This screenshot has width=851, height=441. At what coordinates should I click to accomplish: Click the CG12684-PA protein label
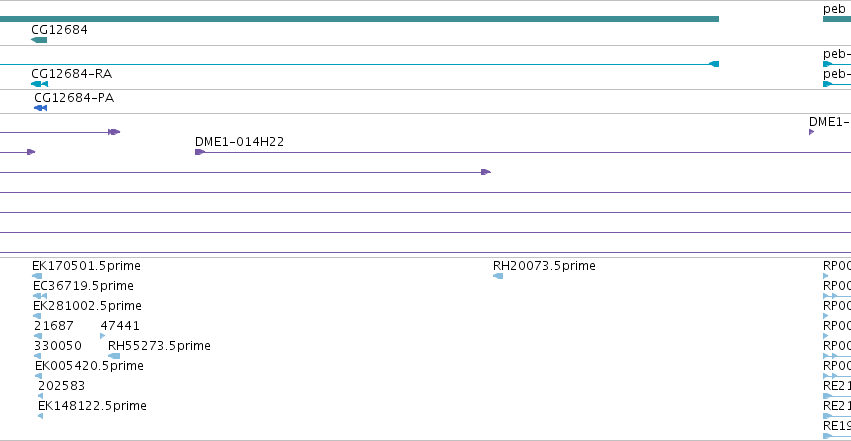(74, 98)
